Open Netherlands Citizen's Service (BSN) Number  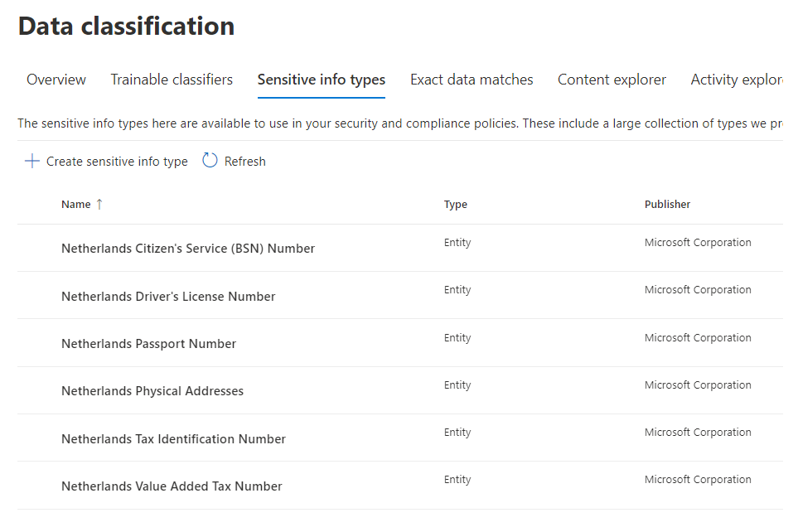pos(188,249)
